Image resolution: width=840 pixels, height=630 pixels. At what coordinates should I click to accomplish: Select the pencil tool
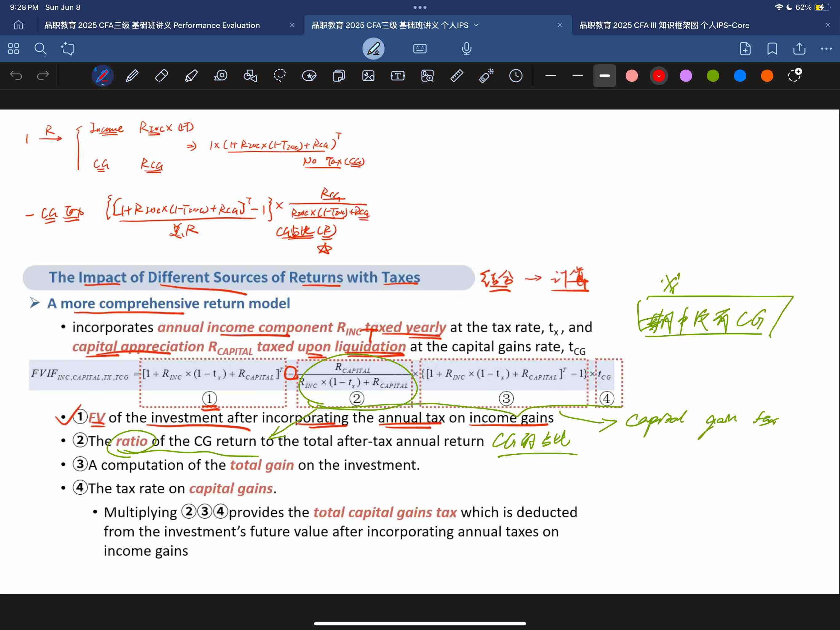tap(132, 76)
